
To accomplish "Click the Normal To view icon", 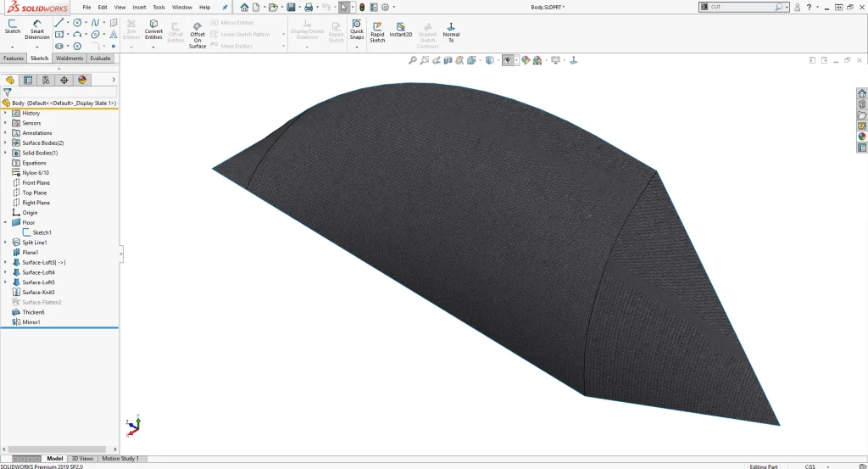I will 451,32.
